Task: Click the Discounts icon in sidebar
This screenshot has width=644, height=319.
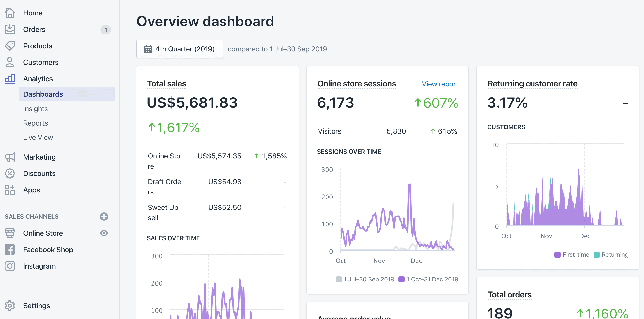Action: click(x=10, y=173)
